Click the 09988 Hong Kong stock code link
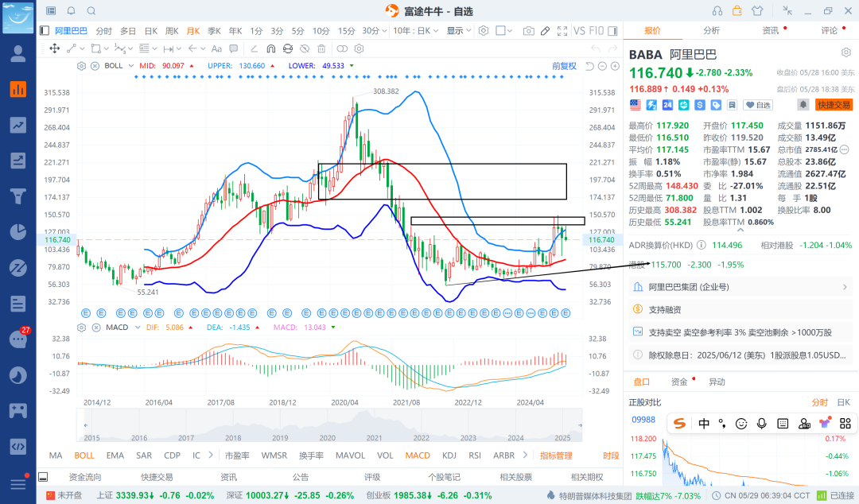Image resolution: width=859 pixels, height=504 pixels. [x=643, y=420]
